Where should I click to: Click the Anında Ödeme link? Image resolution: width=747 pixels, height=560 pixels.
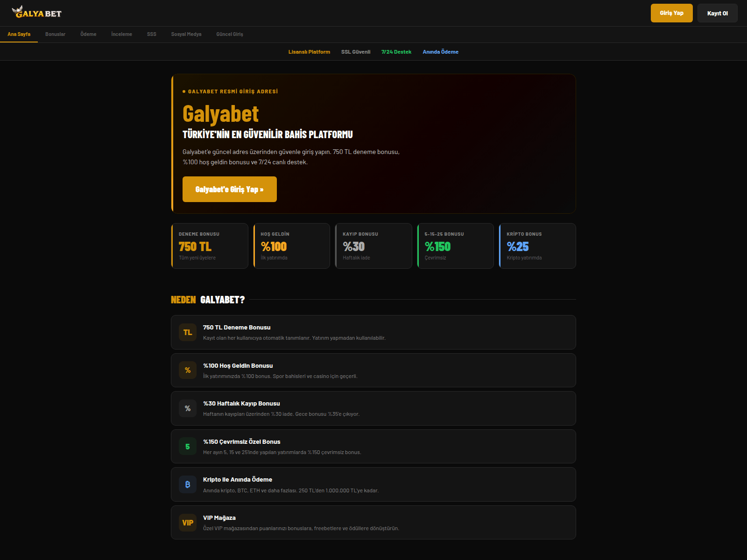[441, 52]
